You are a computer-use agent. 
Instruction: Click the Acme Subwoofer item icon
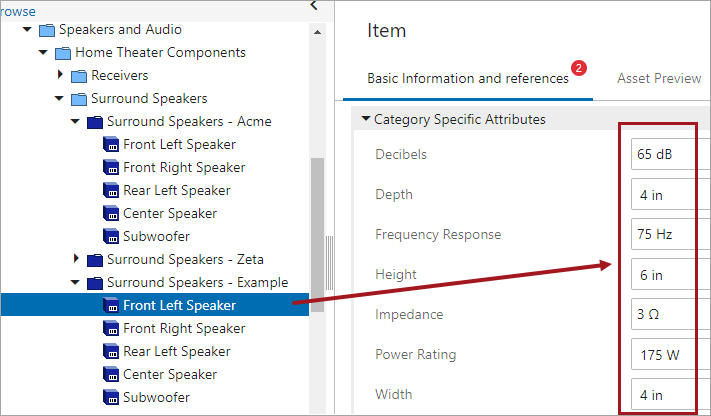111,237
